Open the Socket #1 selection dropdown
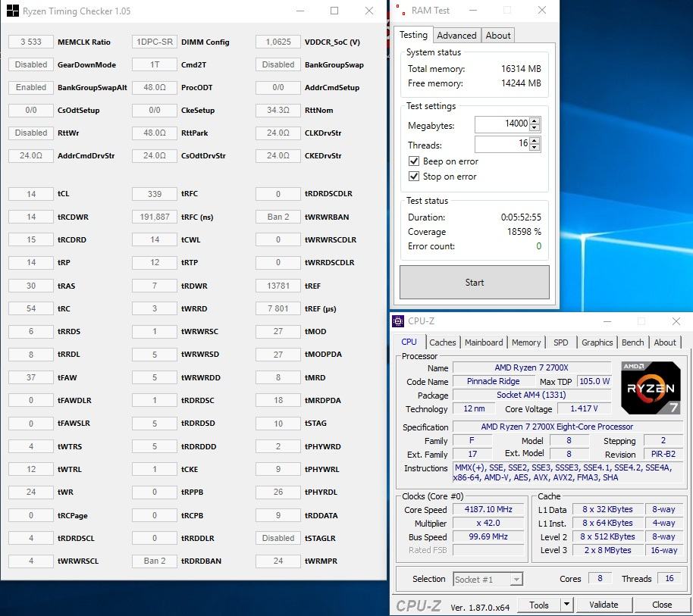The height and width of the screenshot is (616, 693). (516, 579)
